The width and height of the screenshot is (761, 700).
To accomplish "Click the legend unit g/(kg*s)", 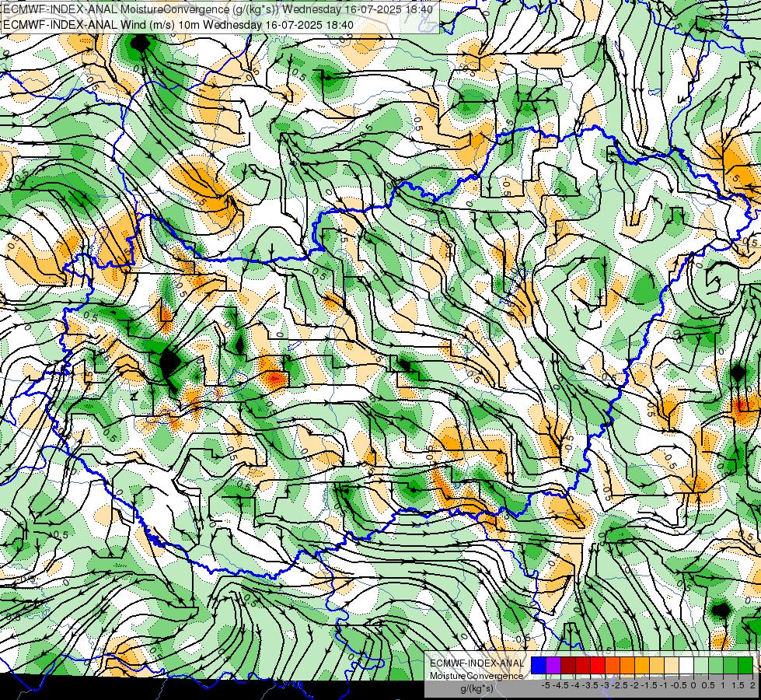I will click(x=477, y=688).
